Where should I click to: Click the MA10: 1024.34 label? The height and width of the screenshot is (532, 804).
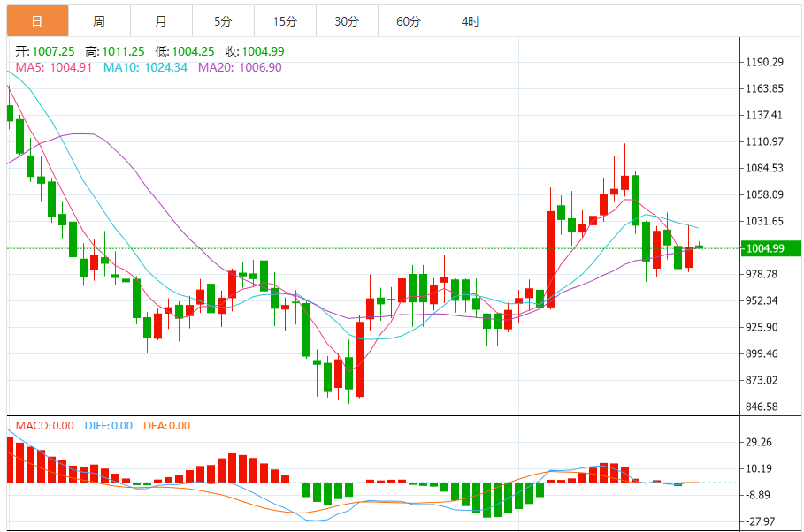145,67
